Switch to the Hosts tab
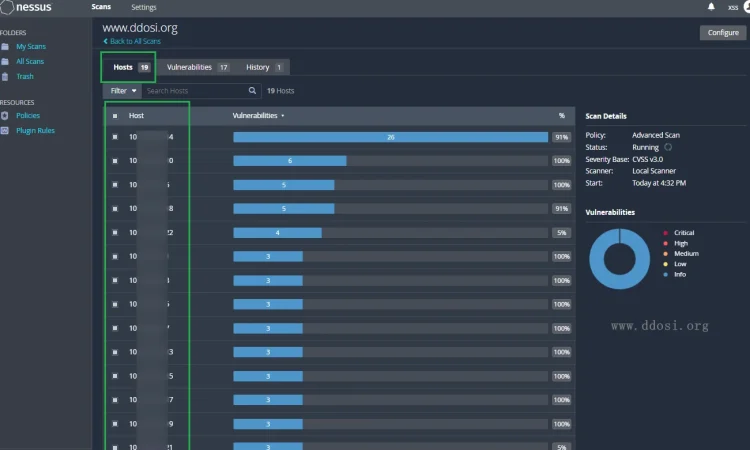This screenshot has height=450, width=750. point(131,67)
